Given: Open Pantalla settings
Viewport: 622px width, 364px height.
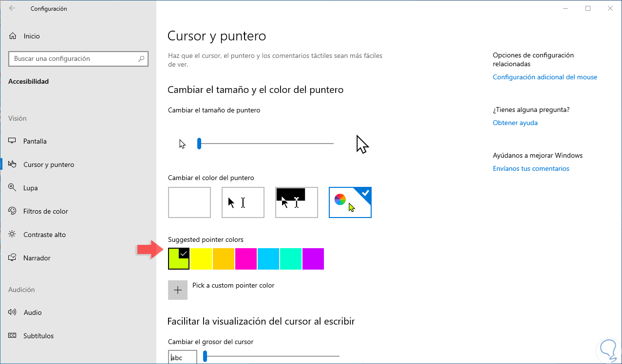Looking at the screenshot, I should (35, 141).
